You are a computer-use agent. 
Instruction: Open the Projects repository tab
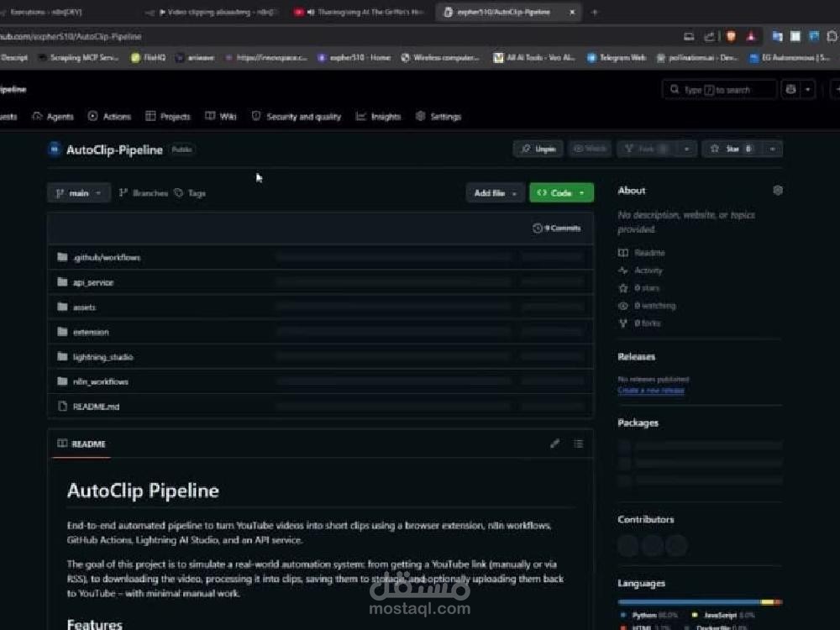[x=168, y=116]
